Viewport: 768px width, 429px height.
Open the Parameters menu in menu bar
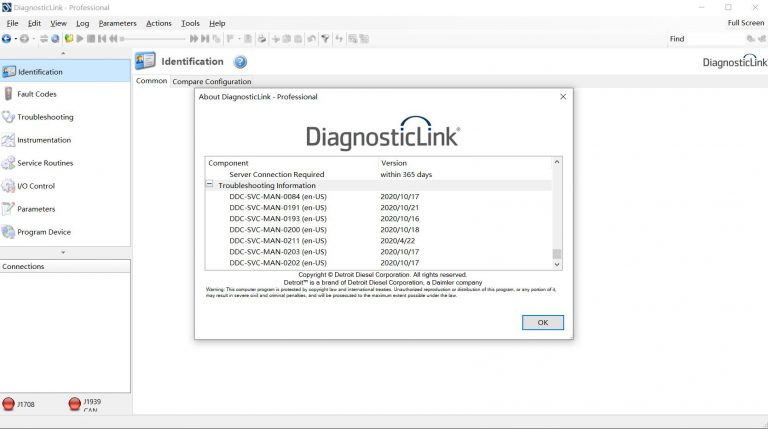[x=118, y=23]
